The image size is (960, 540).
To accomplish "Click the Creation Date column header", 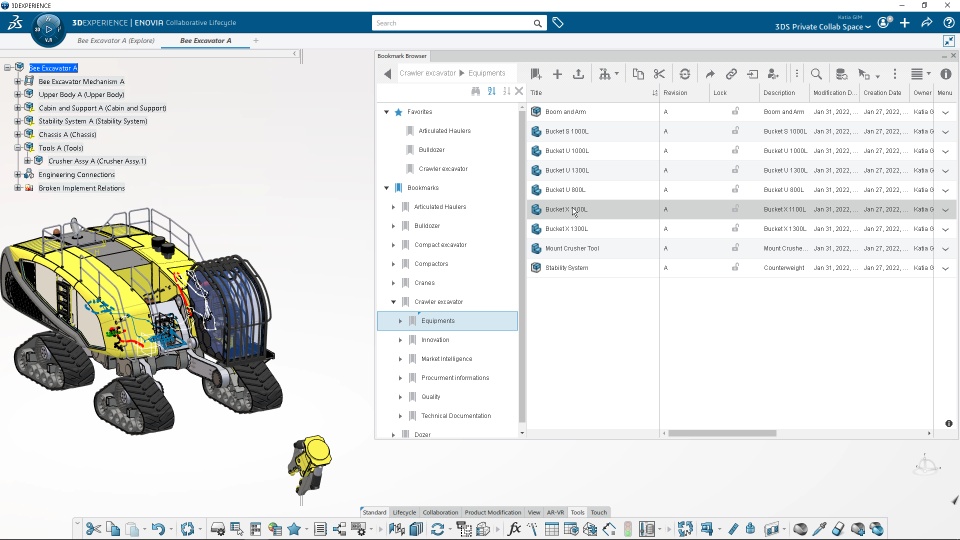I will (x=884, y=93).
